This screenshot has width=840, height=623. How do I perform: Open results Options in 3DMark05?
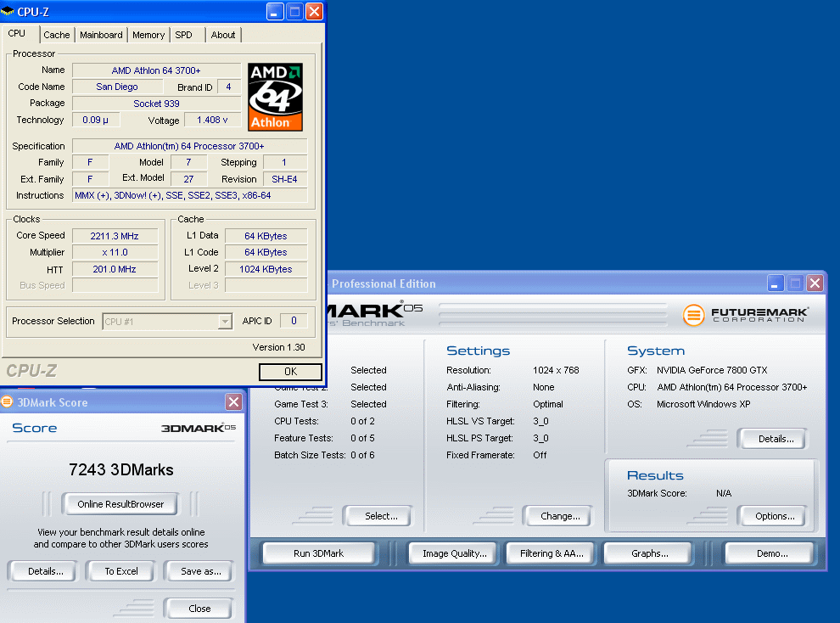(x=775, y=516)
